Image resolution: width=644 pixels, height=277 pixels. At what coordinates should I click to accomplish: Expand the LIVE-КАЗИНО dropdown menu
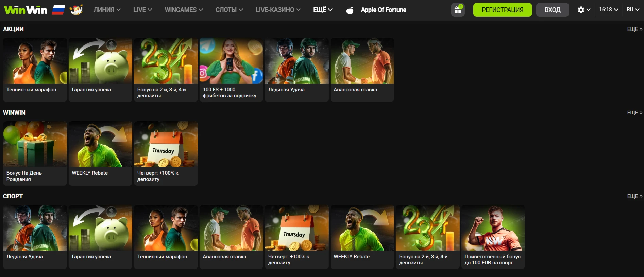(278, 10)
